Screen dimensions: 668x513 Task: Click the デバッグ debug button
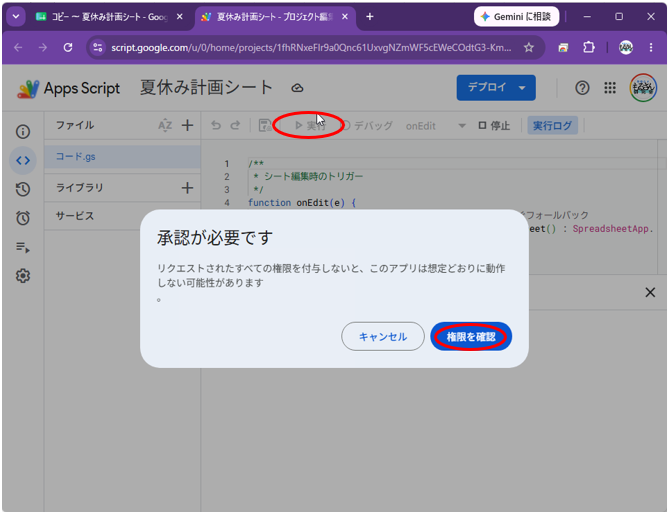368,126
